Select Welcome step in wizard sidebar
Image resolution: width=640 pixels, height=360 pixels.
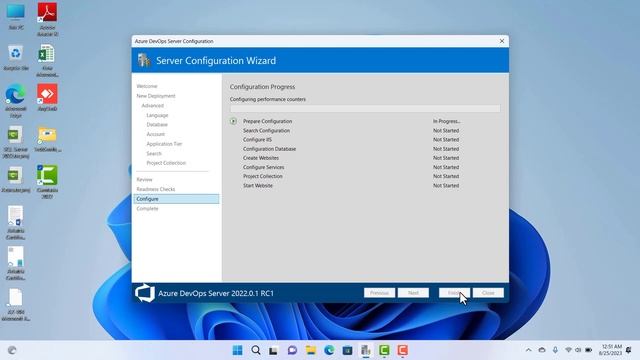click(147, 86)
